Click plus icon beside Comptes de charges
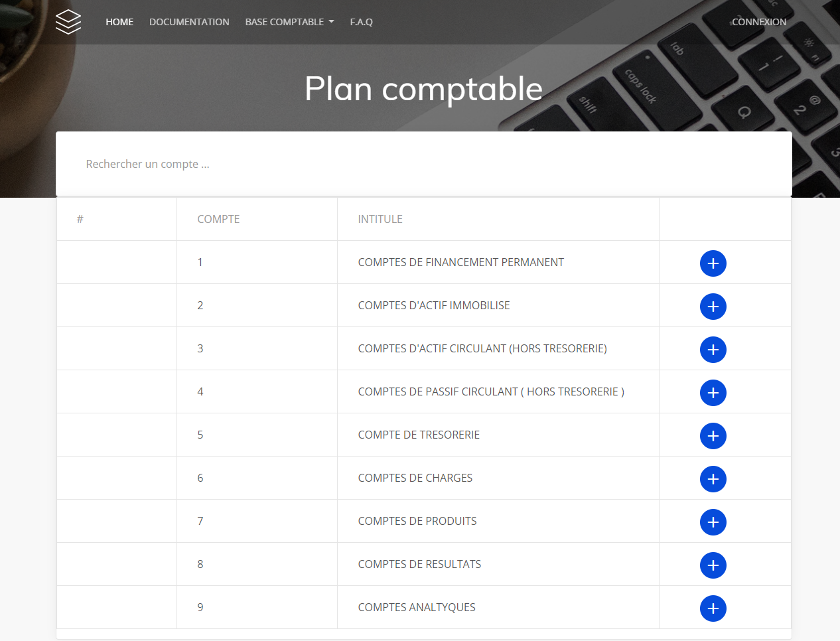Screen dimensions: 840x641 [713, 479]
